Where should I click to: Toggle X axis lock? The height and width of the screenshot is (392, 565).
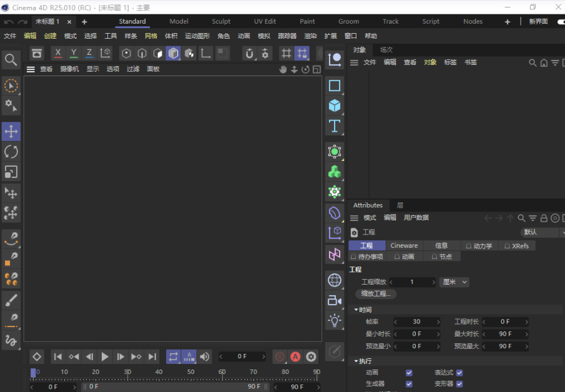click(57, 53)
